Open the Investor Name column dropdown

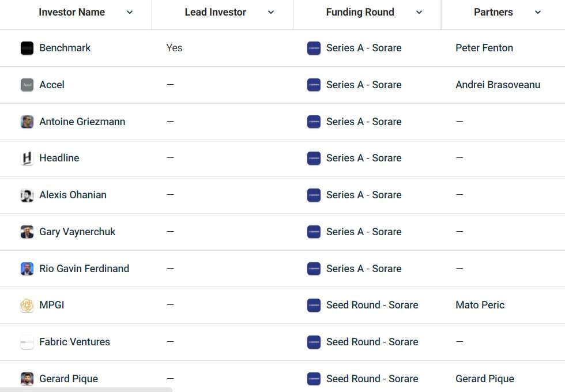click(129, 12)
